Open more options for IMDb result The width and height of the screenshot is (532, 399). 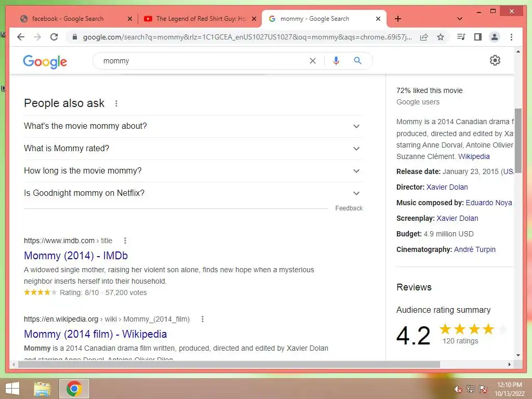point(125,241)
